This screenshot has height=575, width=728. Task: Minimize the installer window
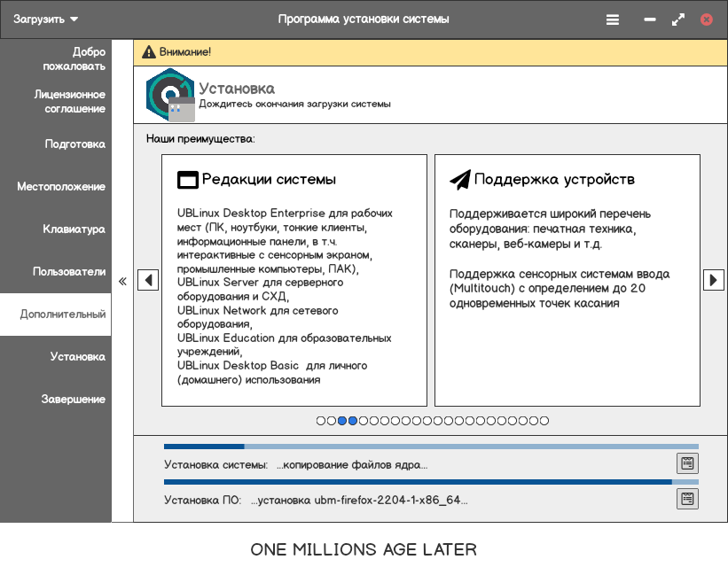point(650,19)
